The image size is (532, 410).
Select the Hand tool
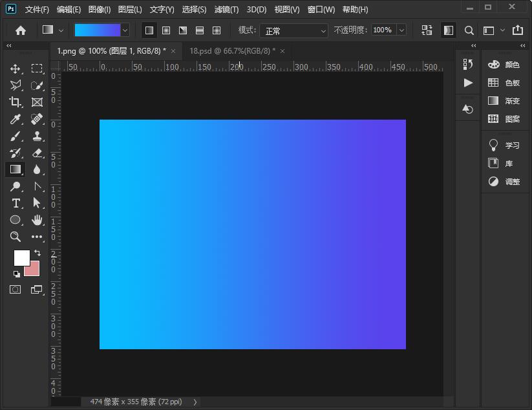[37, 220]
